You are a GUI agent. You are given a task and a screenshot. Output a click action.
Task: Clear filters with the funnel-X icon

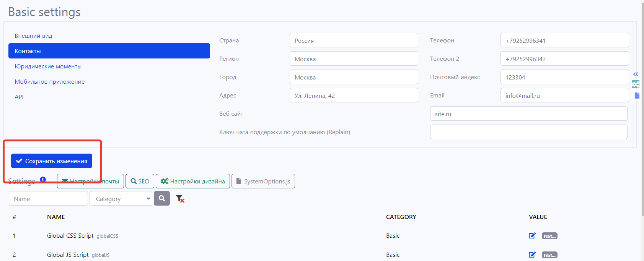[180, 199]
